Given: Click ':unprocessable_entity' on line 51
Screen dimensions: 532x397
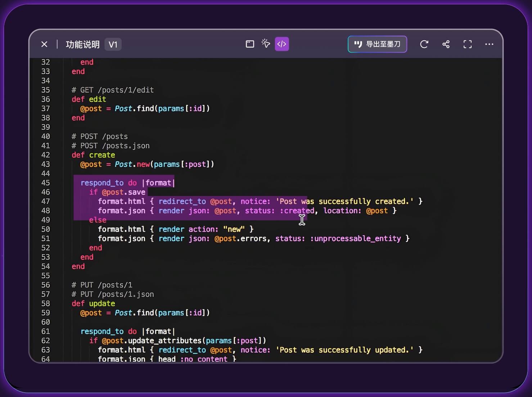Looking at the screenshot, I should pos(355,238).
